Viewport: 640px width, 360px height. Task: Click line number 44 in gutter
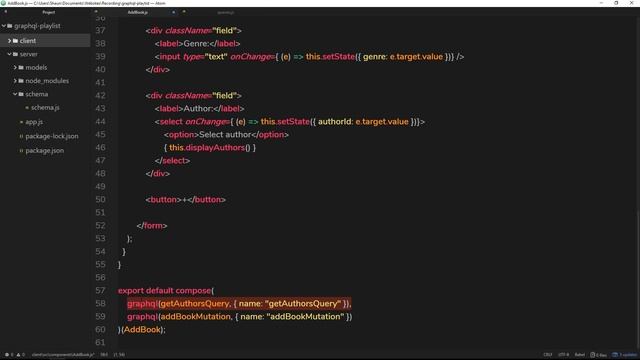[x=100, y=122]
